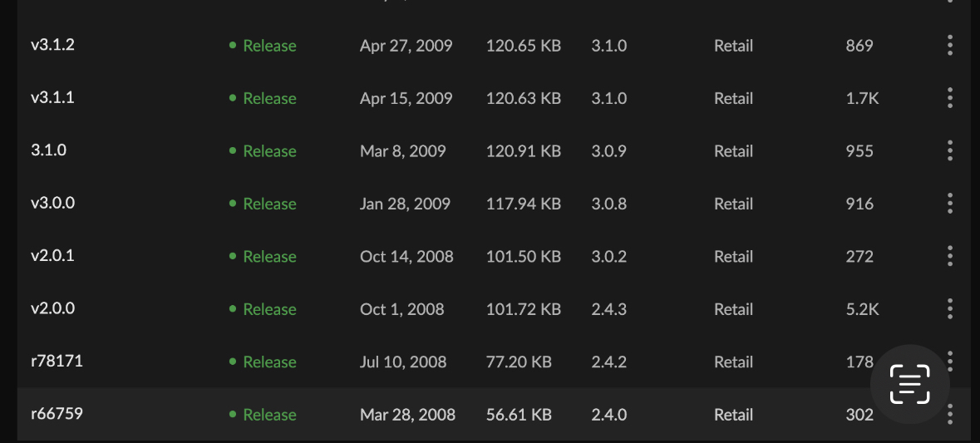Open the v2.0.0 file entry
This screenshot has width=980, height=443.
[x=52, y=309]
